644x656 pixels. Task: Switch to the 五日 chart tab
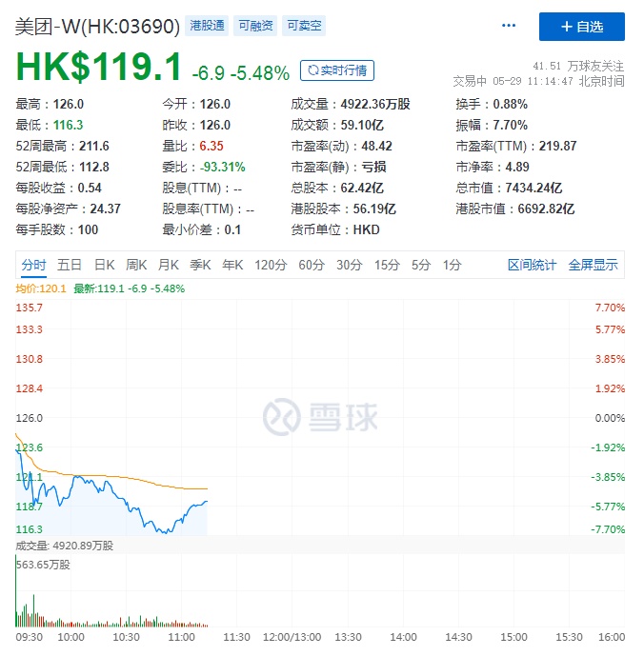tap(70, 265)
